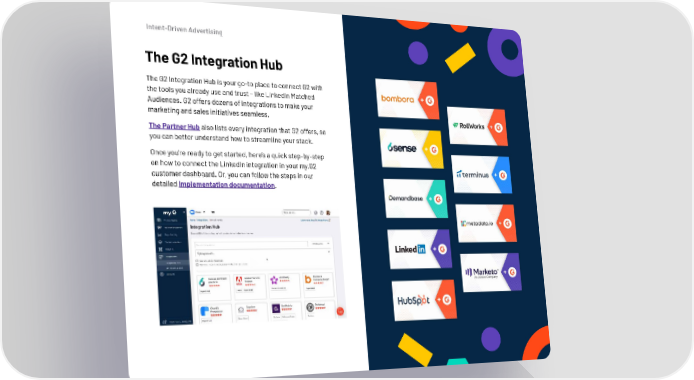694x380 pixels.
Task: Open the Zoom product switcher dropdown
Action: (x=198, y=212)
